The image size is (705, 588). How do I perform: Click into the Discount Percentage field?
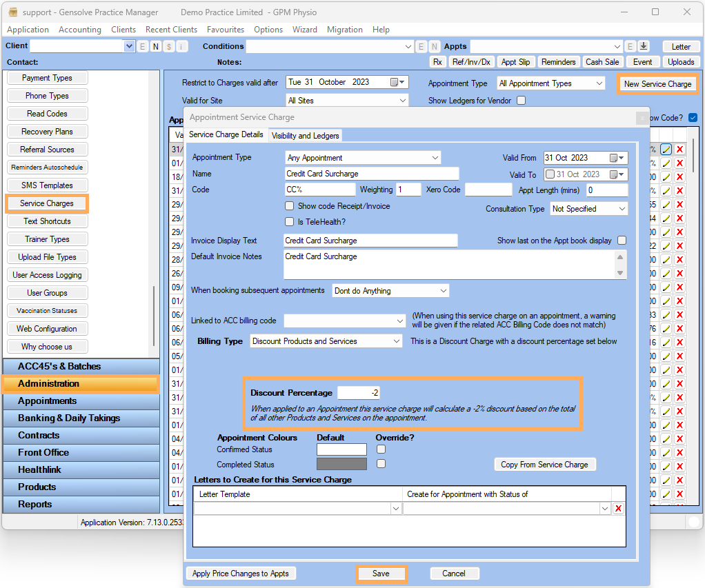359,393
